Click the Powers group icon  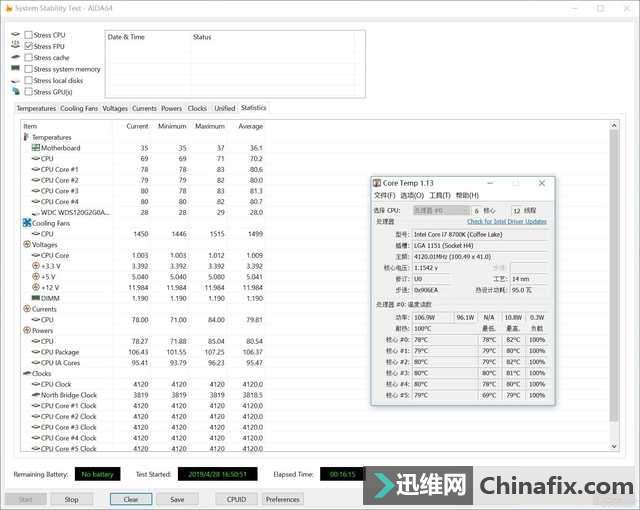(x=27, y=330)
